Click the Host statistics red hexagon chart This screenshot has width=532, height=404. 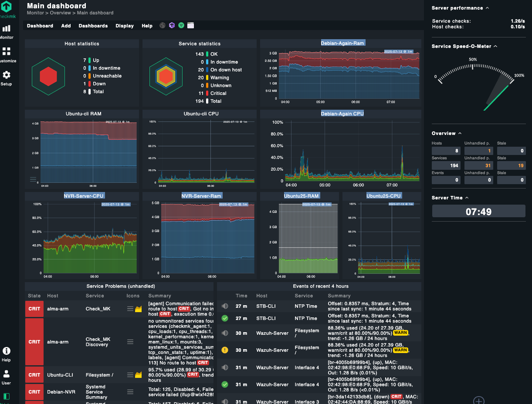48,77
